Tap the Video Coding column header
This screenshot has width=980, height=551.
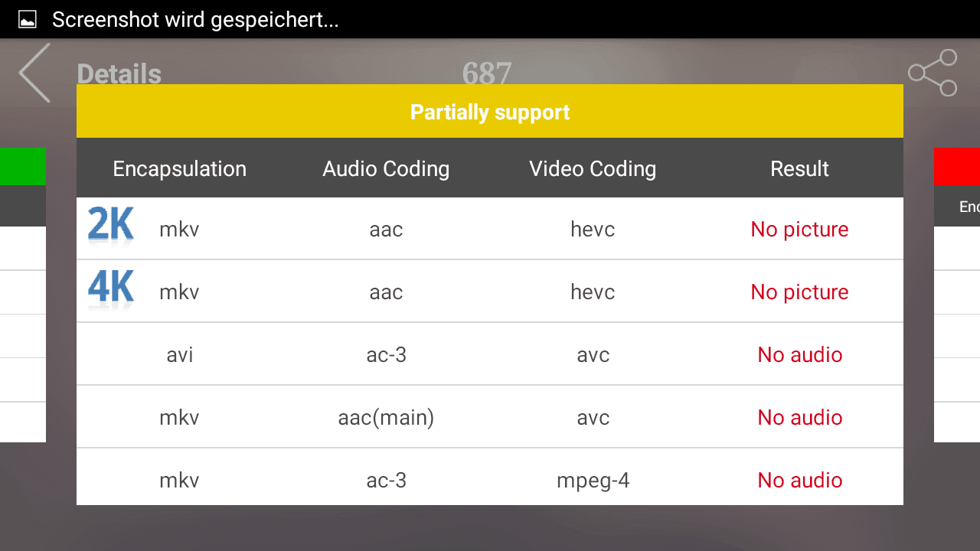coord(593,168)
